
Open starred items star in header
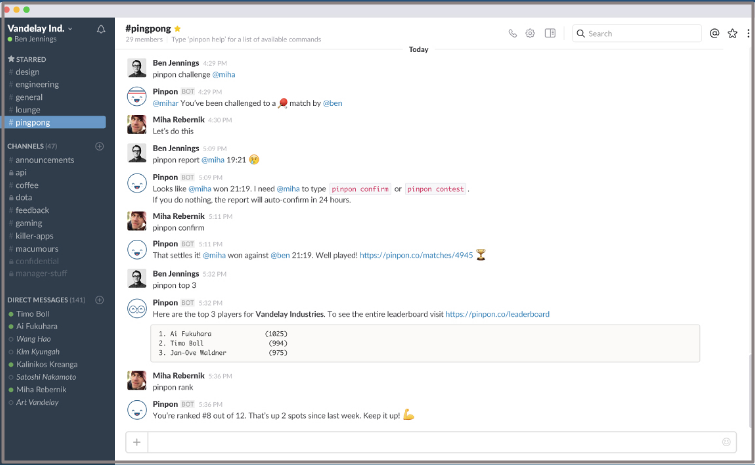point(732,33)
